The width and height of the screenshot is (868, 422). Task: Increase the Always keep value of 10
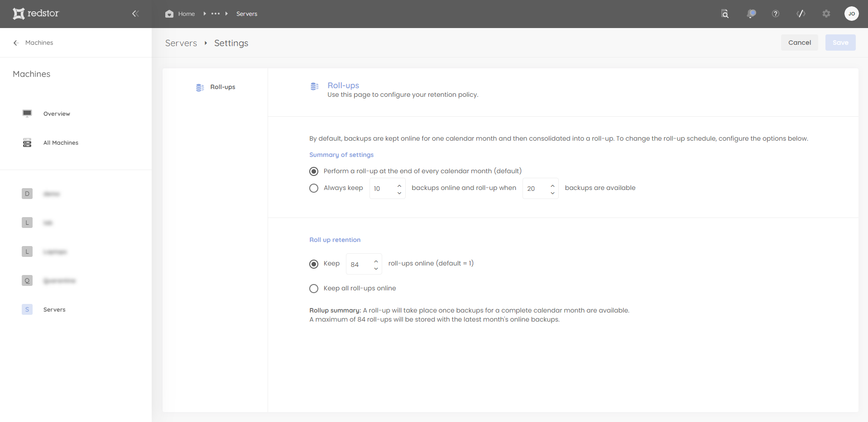coord(399,185)
